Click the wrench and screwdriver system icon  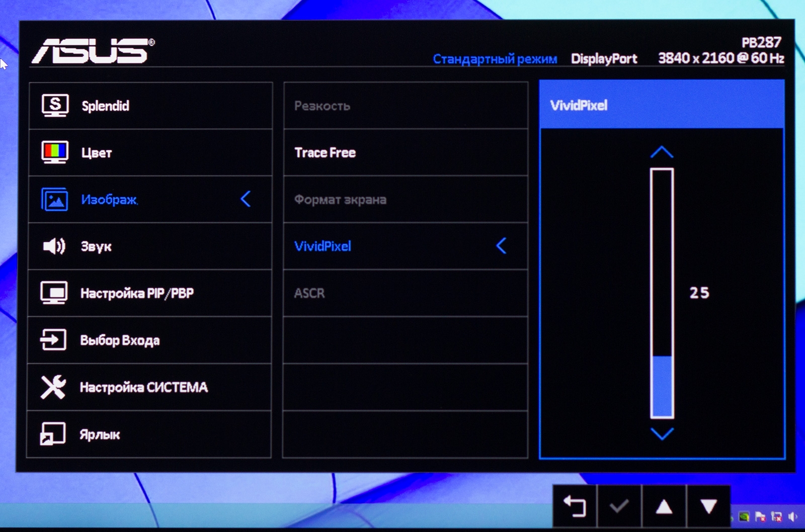click(53, 387)
